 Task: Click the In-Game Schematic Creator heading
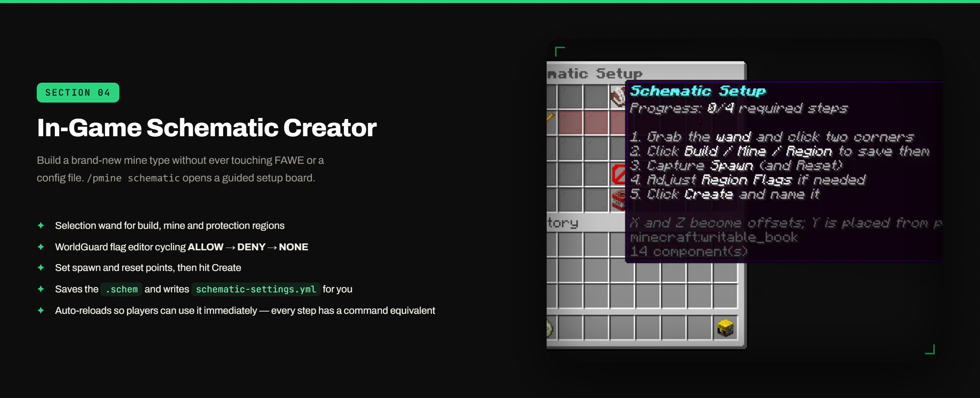[x=207, y=127]
